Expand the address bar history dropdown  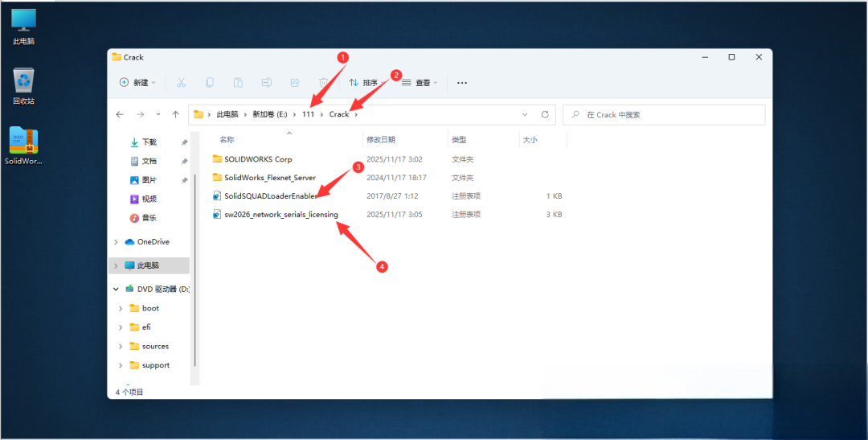525,115
